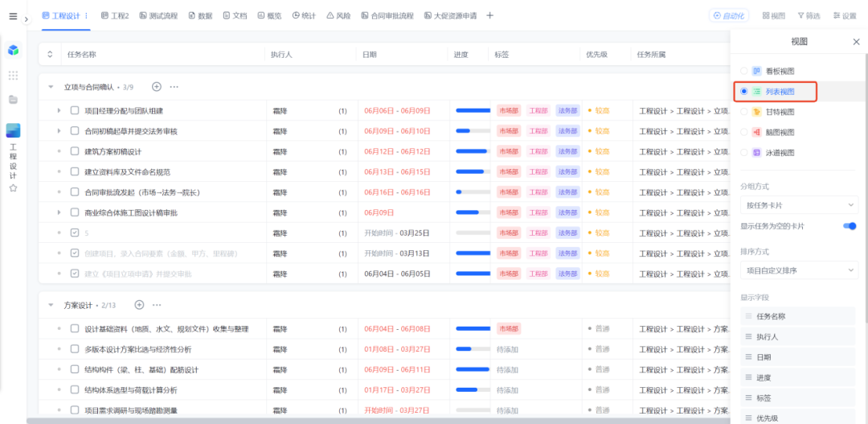Close the 视图 panel
The height and width of the screenshot is (424, 868).
click(856, 42)
